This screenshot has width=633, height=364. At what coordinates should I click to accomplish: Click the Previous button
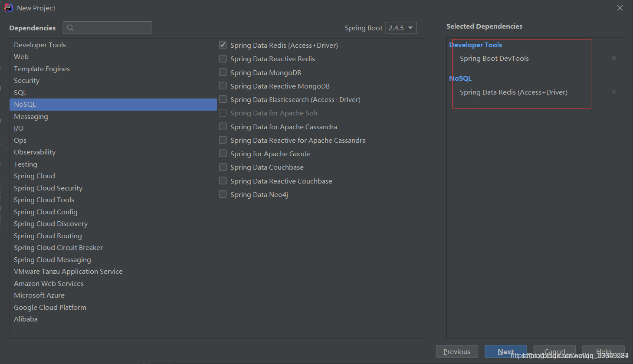457,351
